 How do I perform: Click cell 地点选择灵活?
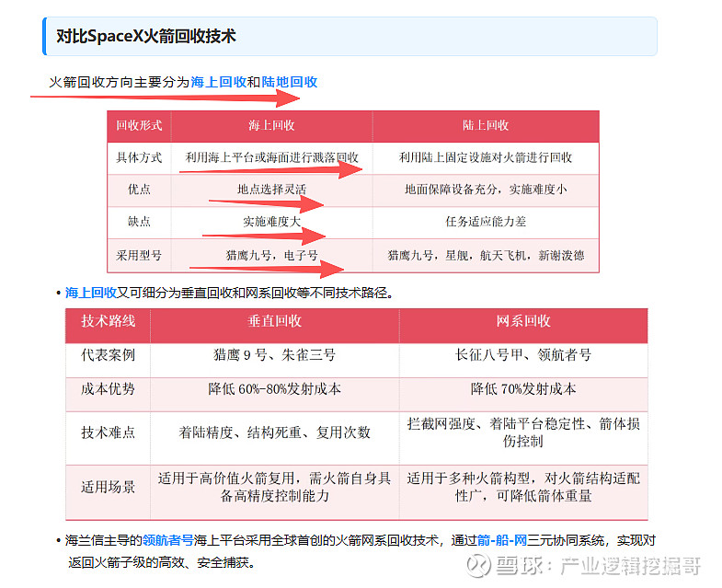[x=271, y=190]
